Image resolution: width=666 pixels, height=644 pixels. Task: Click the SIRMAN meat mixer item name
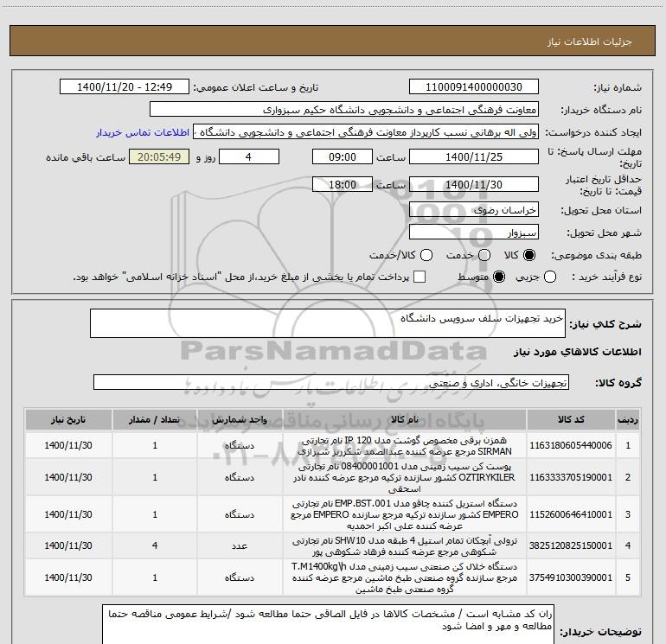tap(405, 445)
